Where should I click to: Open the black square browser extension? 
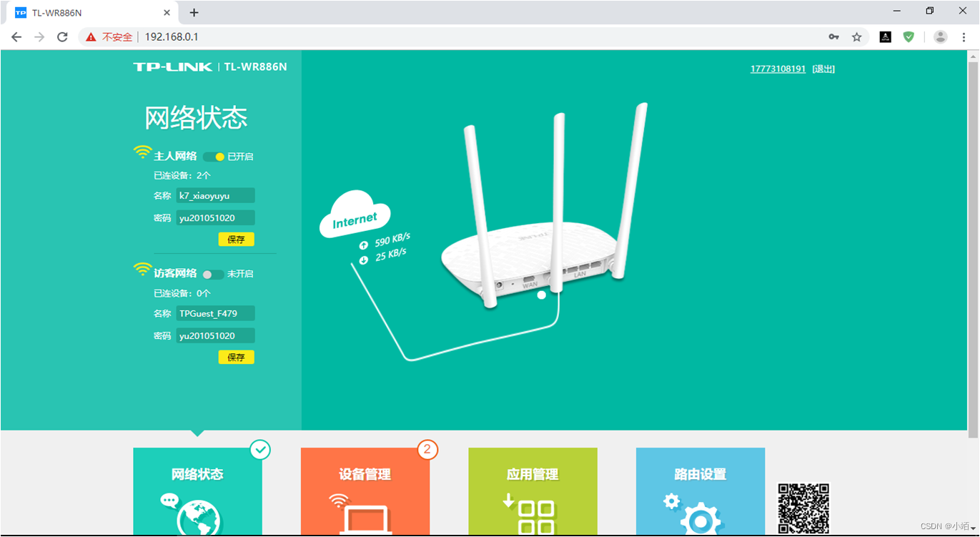pos(885,36)
